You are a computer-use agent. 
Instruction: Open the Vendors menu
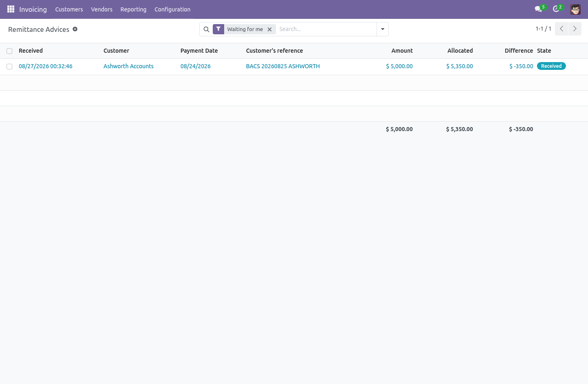point(102,9)
